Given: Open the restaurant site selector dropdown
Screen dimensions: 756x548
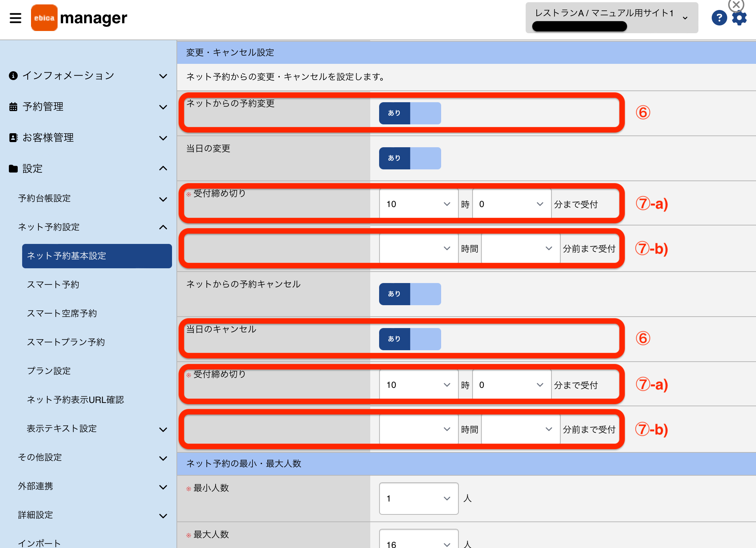Looking at the screenshot, I should (x=612, y=18).
